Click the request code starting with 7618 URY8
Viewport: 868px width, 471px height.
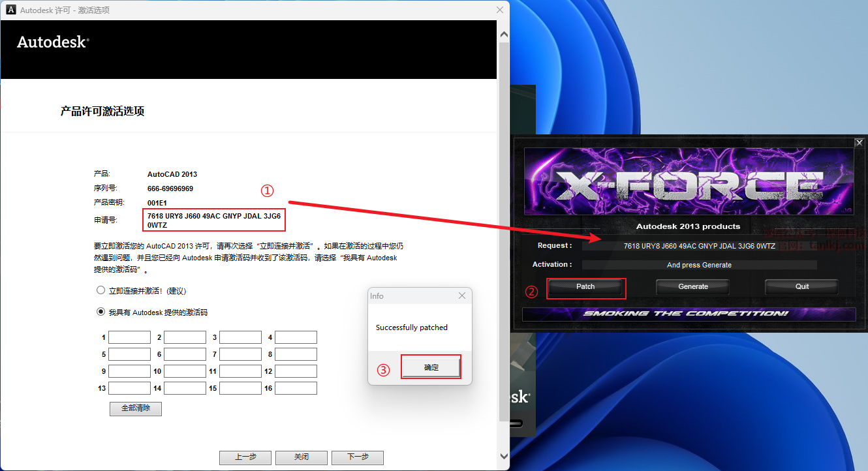(x=214, y=220)
